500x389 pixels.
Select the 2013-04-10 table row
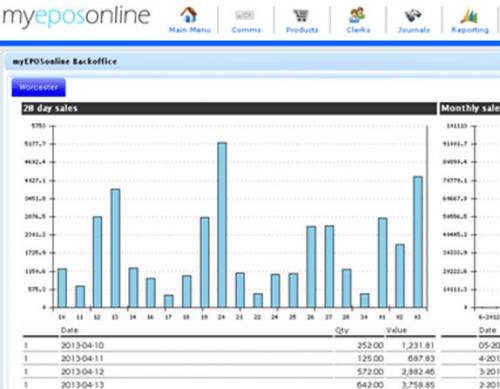[229, 345]
